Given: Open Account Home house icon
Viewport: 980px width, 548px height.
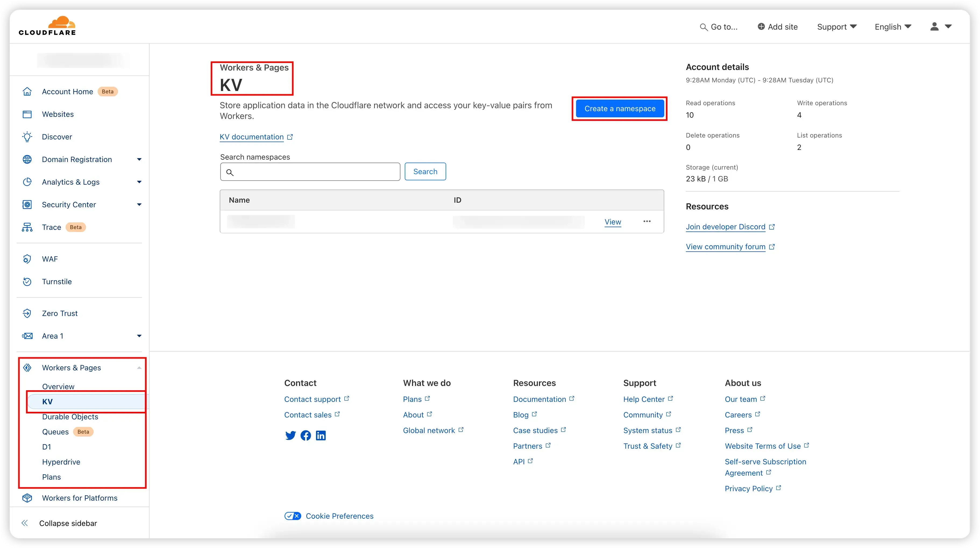Looking at the screenshot, I should click(x=27, y=92).
